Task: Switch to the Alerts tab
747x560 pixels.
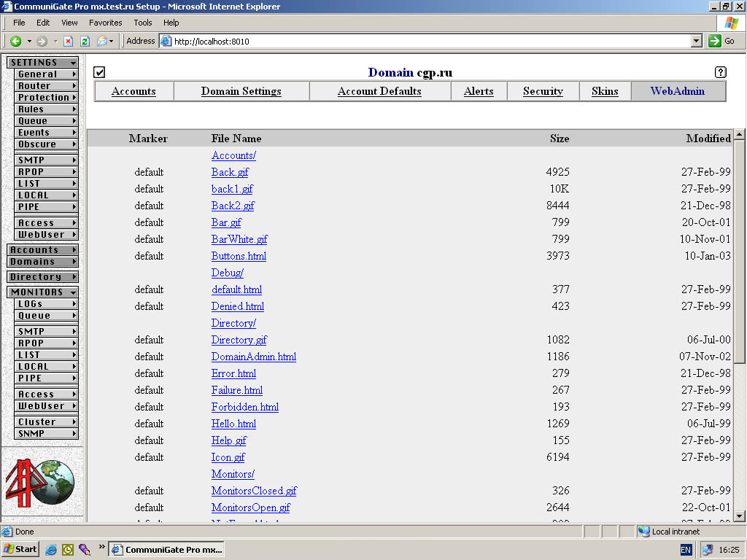Action: point(479,91)
